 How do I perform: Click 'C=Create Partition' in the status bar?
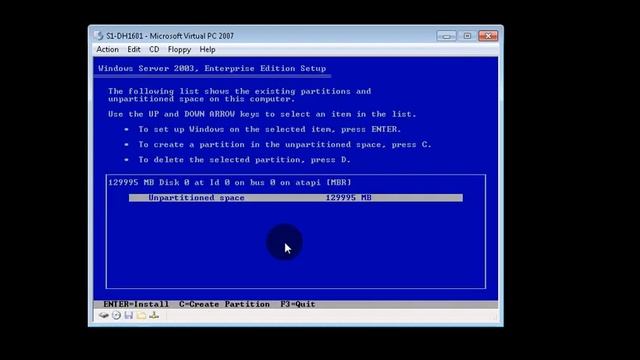[224, 304]
